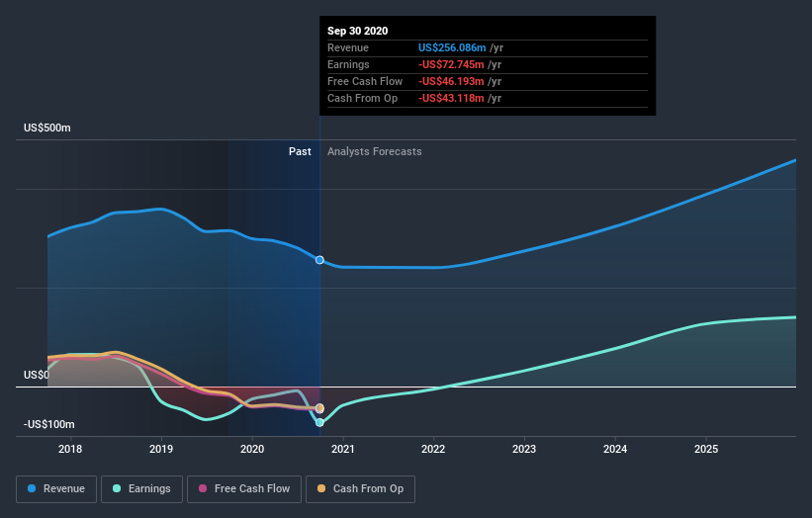Toggle the Free Cash Flow legend button
This screenshot has width=812, height=518.
pyautogui.click(x=244, y=489)
